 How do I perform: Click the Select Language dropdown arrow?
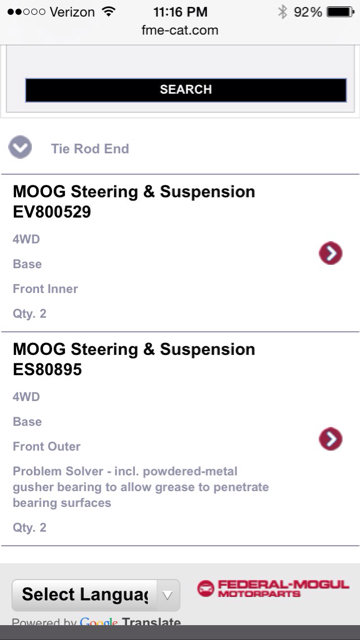click(x=167, y=596)
